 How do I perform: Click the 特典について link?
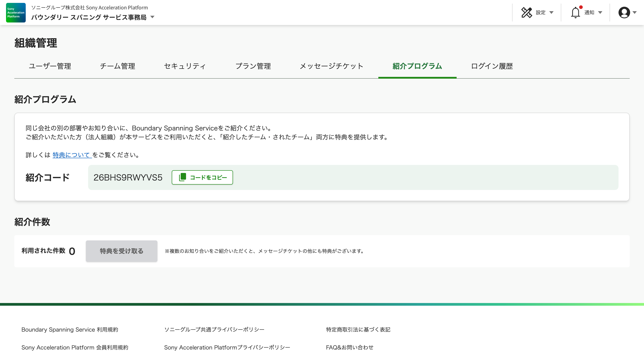(72, 155)
